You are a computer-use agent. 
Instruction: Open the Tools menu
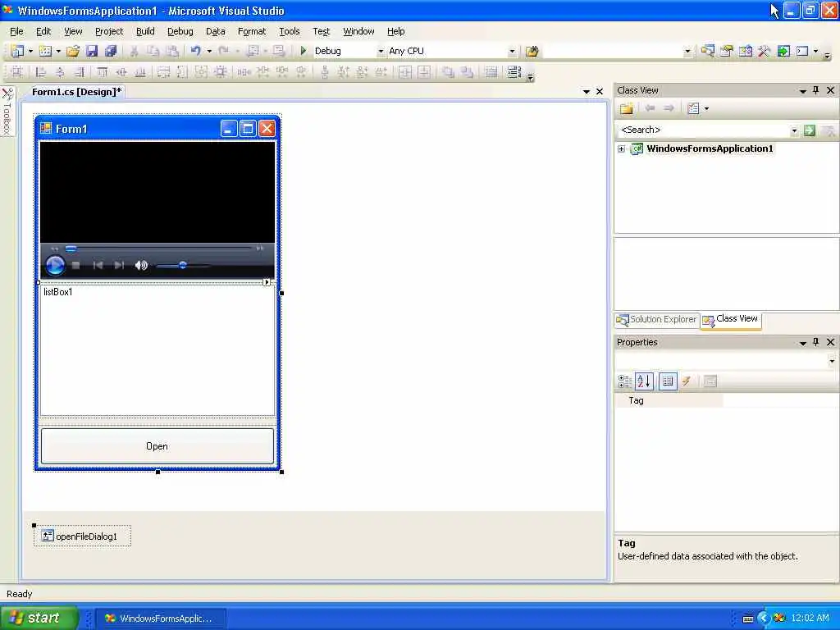click(290, 32)
